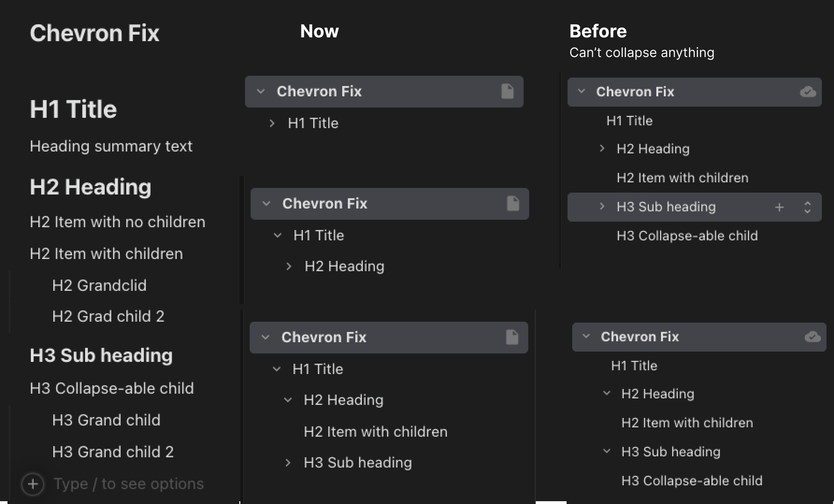Click circular plus button beside the type prompt

coord(33,484)
